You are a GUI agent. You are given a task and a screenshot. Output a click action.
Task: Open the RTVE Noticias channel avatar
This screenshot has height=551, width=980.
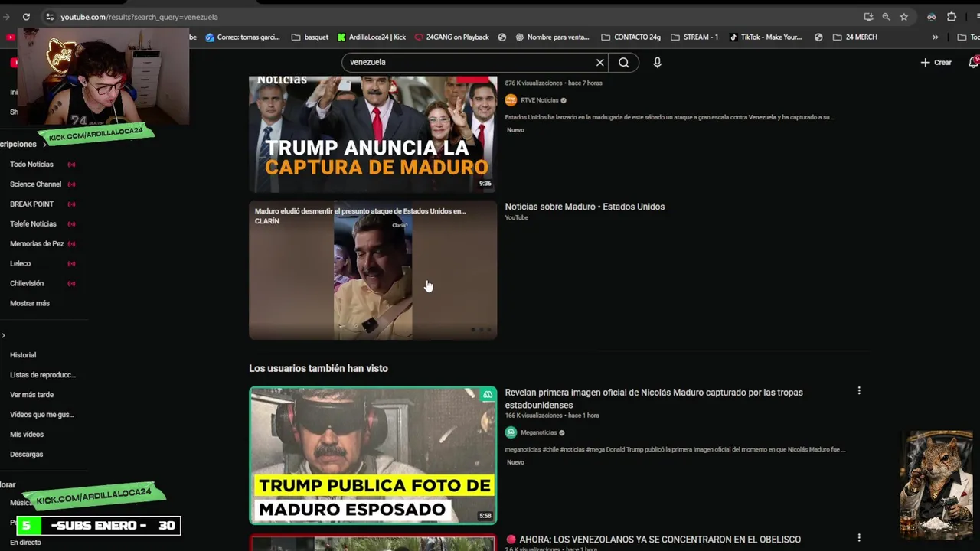(x=511, y=100)
